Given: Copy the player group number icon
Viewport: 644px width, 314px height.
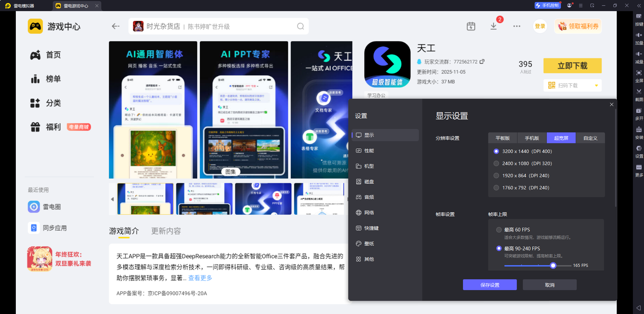Looking at the screenshot, I should (x=482, y=62).
